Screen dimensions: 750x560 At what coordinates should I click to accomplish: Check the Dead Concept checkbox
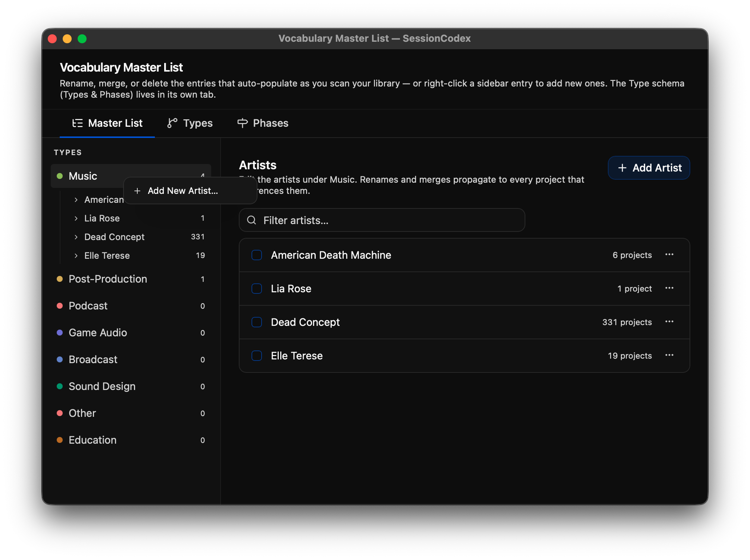coord(257,322)
